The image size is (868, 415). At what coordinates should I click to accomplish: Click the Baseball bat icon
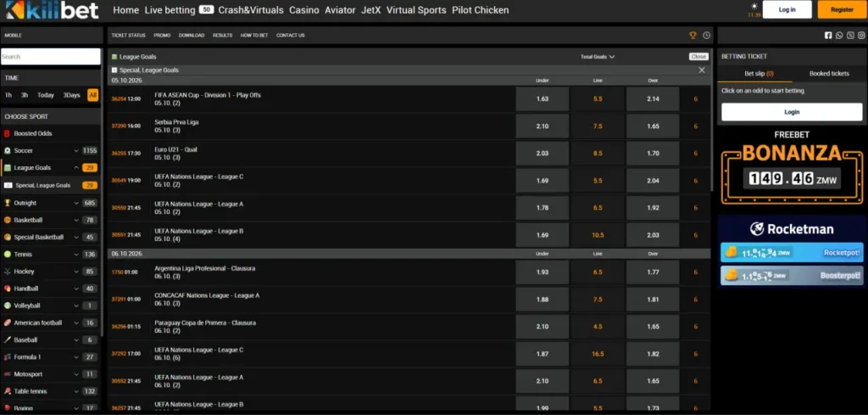coord(7,339)
